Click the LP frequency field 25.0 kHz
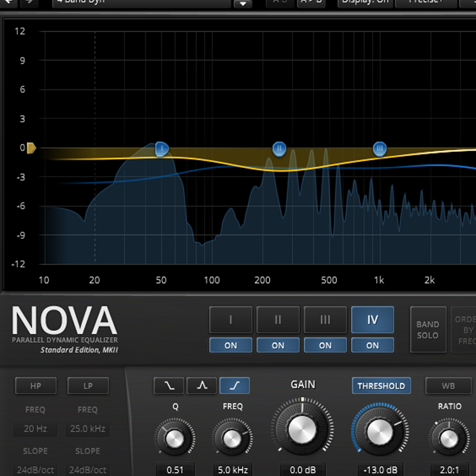Image resolution: width=476 pixels, height=476 pixels. click(x=88, y=429)
